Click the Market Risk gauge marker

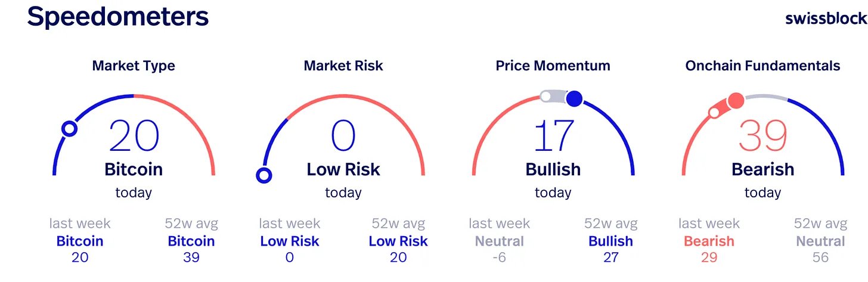[x=263, y=175]
